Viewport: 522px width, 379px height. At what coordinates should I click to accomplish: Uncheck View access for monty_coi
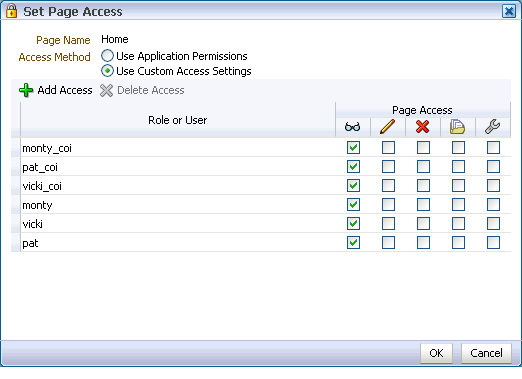[x=353, y=148]
